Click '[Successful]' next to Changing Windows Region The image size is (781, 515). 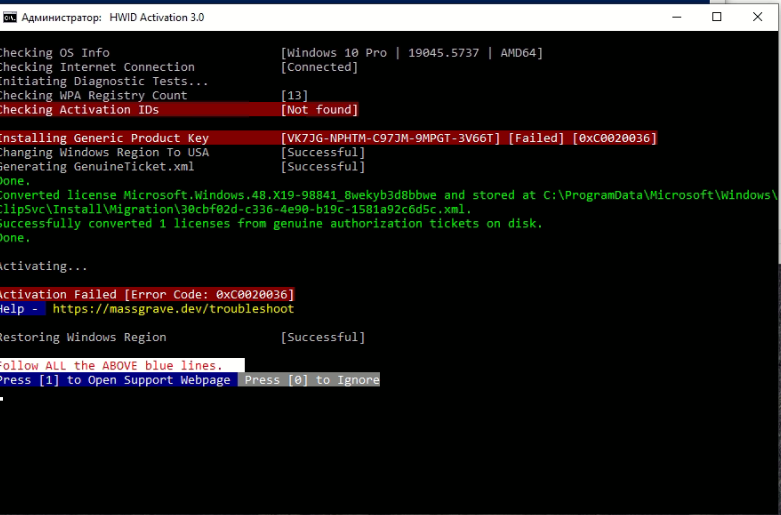point(323,152)
